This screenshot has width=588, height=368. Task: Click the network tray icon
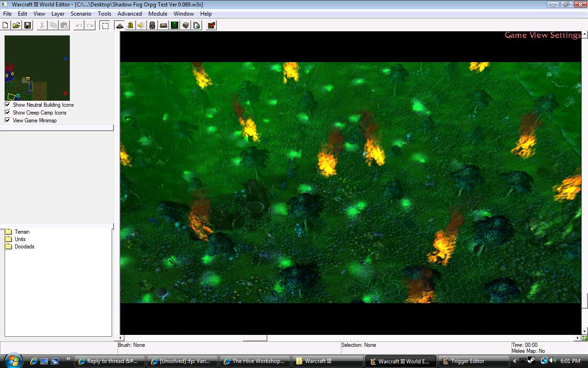(544, 361)
